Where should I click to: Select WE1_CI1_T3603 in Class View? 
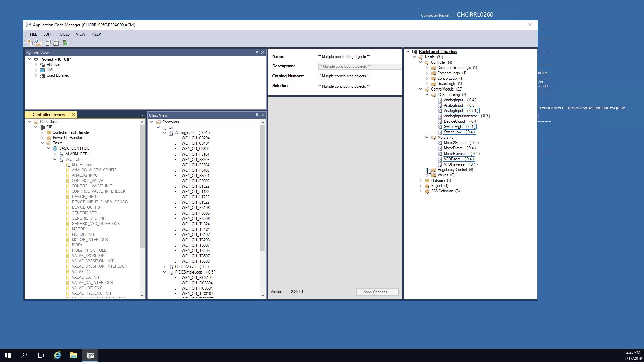pos(196,261)
